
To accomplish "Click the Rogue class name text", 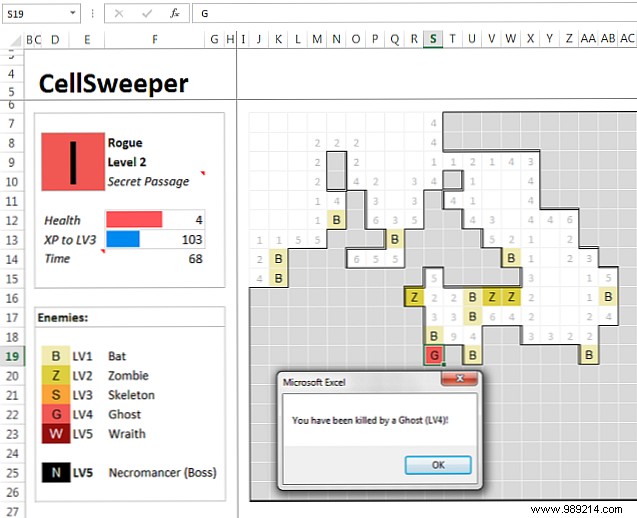I will (125, 143).
